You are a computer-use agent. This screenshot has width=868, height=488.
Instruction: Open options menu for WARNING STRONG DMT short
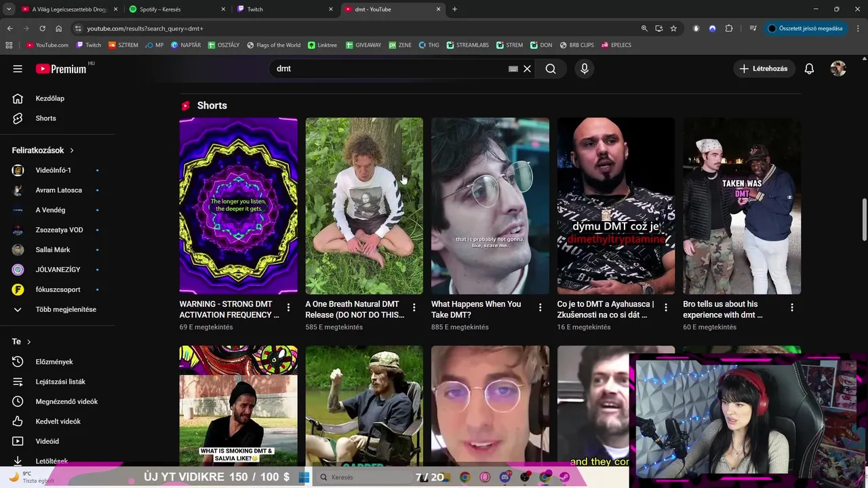point(288,308)
